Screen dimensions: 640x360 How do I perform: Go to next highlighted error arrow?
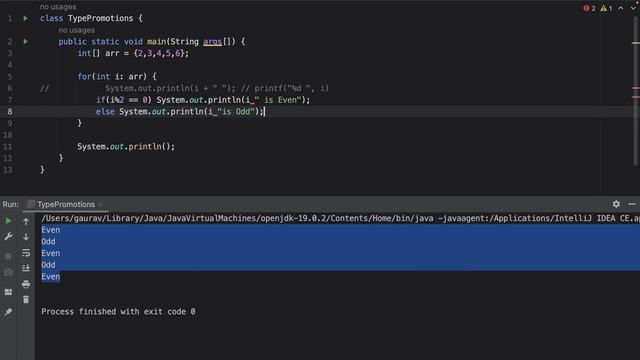click(633, 8)
